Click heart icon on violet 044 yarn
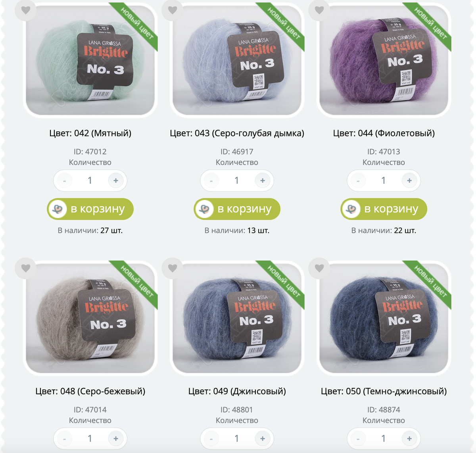The image size is (476, 453). [x=319, y=10]
